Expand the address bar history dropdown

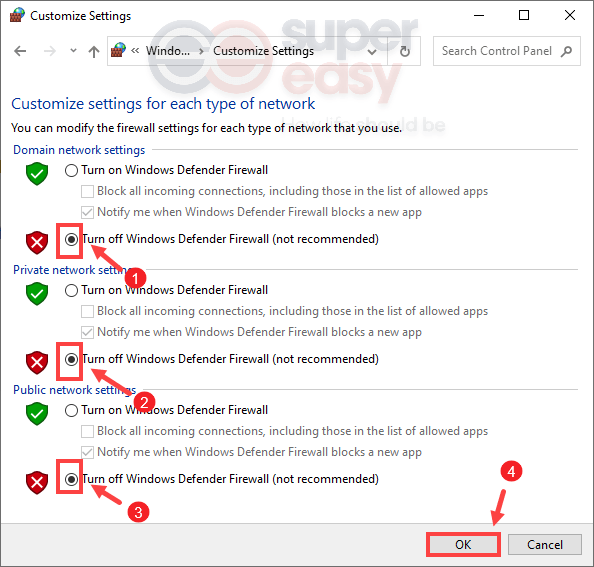pos(372,52)
